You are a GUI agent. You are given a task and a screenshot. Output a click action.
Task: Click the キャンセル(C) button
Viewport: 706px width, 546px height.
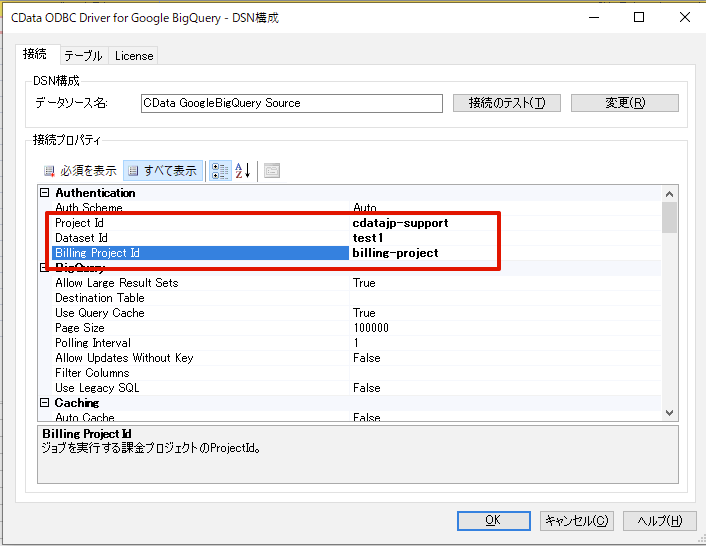click(577, 520)
